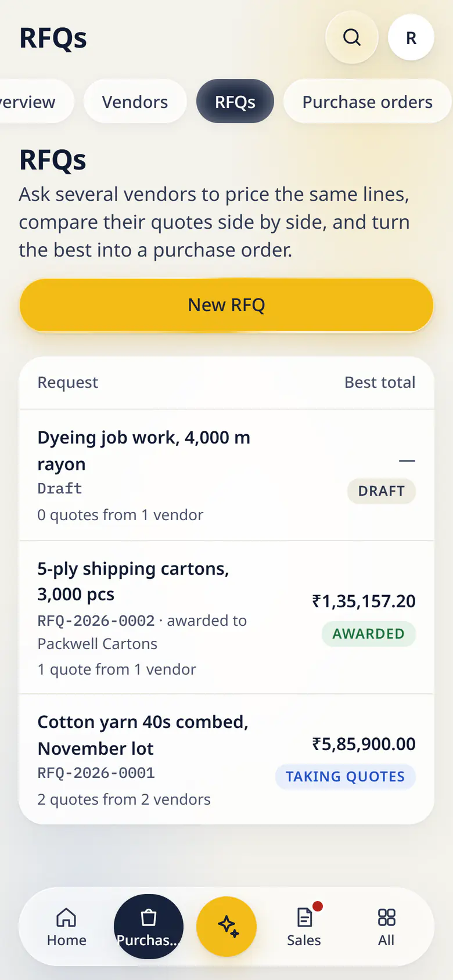Click '2 quotes from 2 vendors' text
Viewport: 453px width, 980px height.
[x=124, y=799]
